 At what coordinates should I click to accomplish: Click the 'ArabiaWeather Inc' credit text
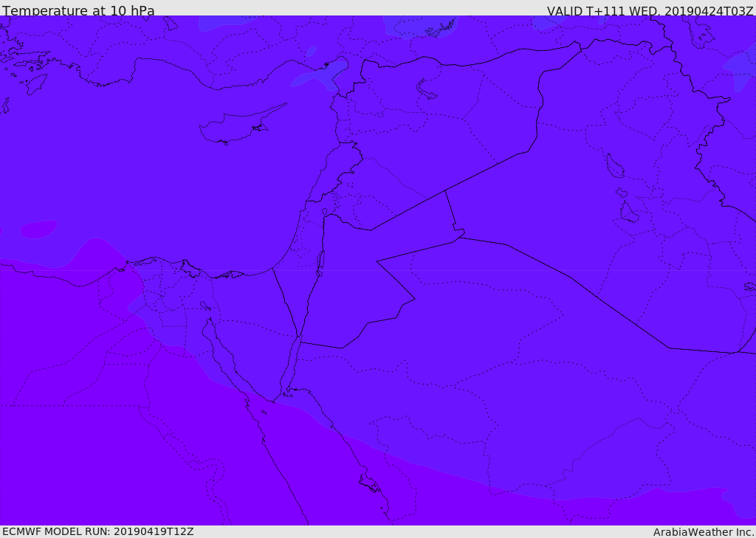pyautogui.click(x=703, y=532)
